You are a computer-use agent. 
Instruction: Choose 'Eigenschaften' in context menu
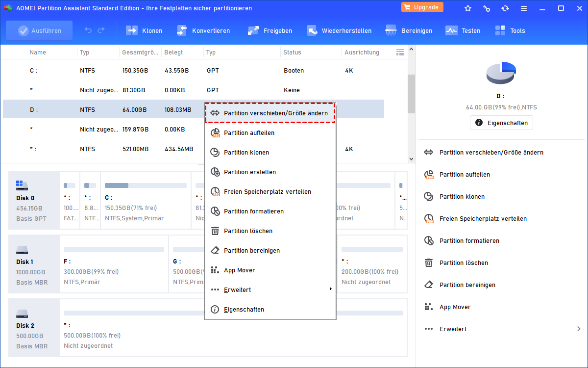click(270, 309)
